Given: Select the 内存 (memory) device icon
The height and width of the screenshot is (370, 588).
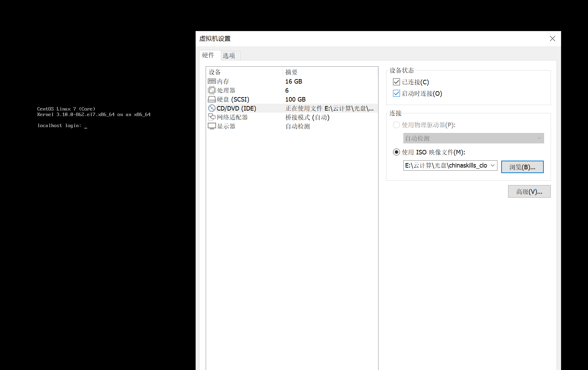Looking at the screenshot, I should click(212, 81).
